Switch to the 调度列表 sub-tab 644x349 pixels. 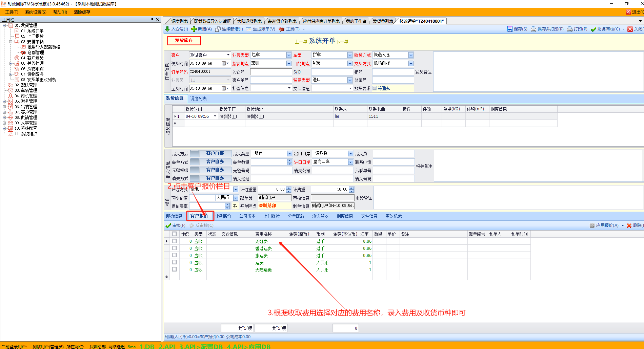[198, 99]
